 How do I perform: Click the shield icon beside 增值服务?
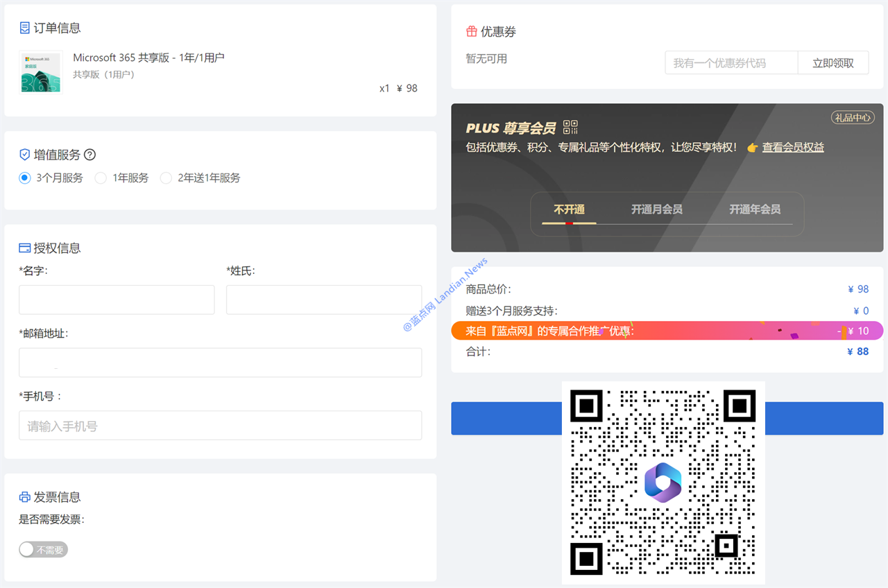tap(25, 155)
